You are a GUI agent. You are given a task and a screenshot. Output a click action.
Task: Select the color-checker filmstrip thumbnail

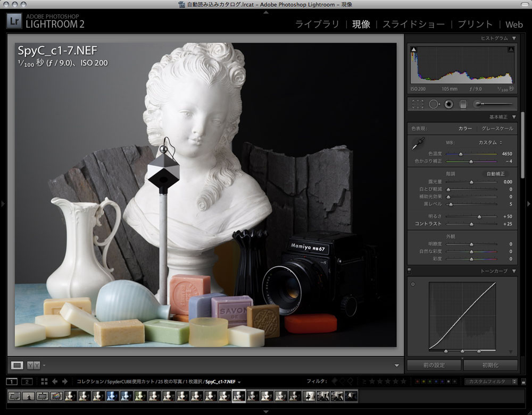pos(56,396)
